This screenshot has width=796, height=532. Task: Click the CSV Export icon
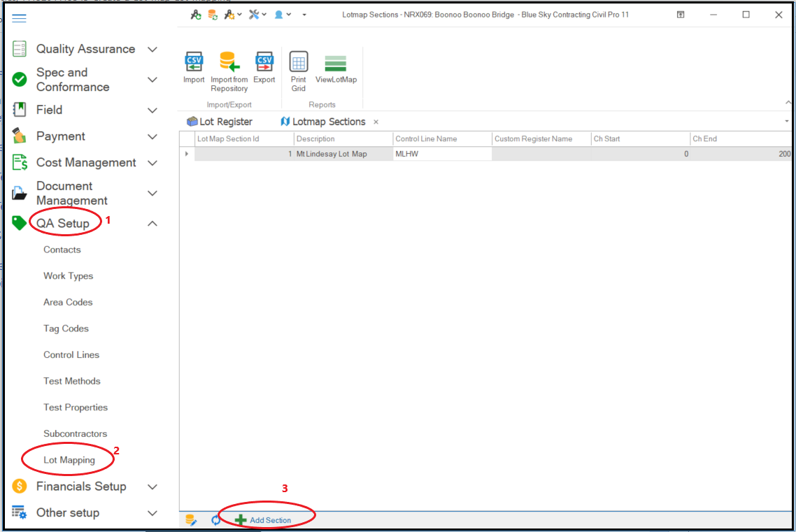coord(264,62)
